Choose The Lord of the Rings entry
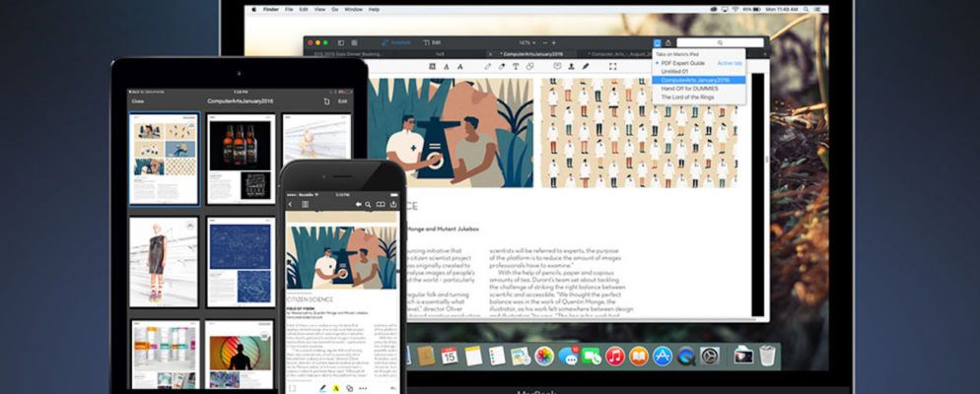Screen dimensions: 980x394 click(x=699, y=98)
